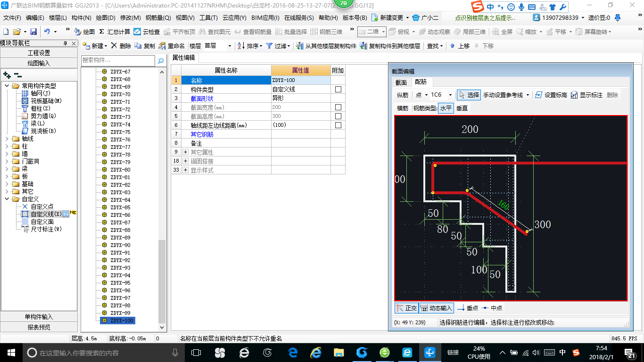Open the BIM应用(I) menu

coord(265,17)
